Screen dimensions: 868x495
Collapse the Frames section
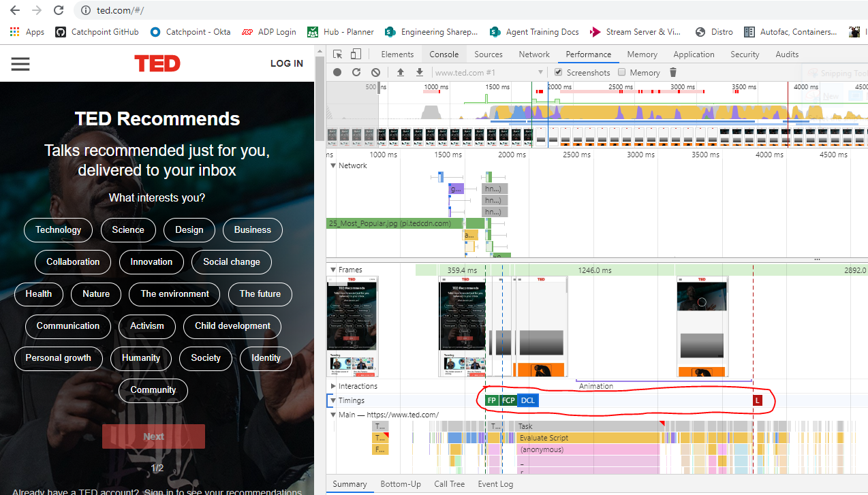coord(333,270)
